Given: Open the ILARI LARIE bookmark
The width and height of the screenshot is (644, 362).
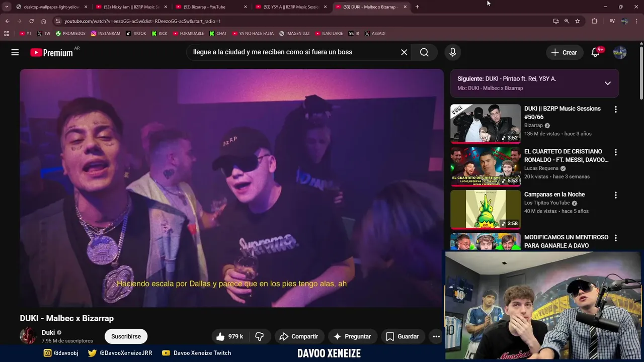Looking at the screenshot, I should [x=329, y=34].
